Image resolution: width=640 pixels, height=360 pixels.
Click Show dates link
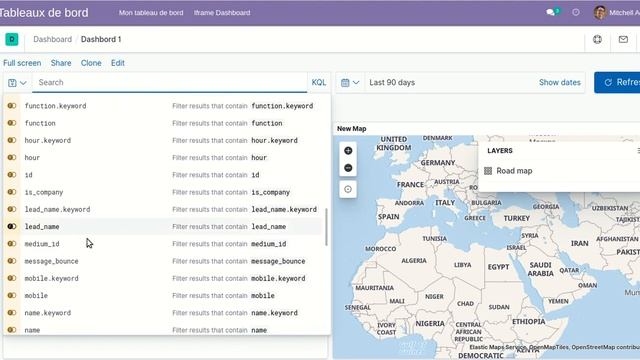click(x=560, y=82)
